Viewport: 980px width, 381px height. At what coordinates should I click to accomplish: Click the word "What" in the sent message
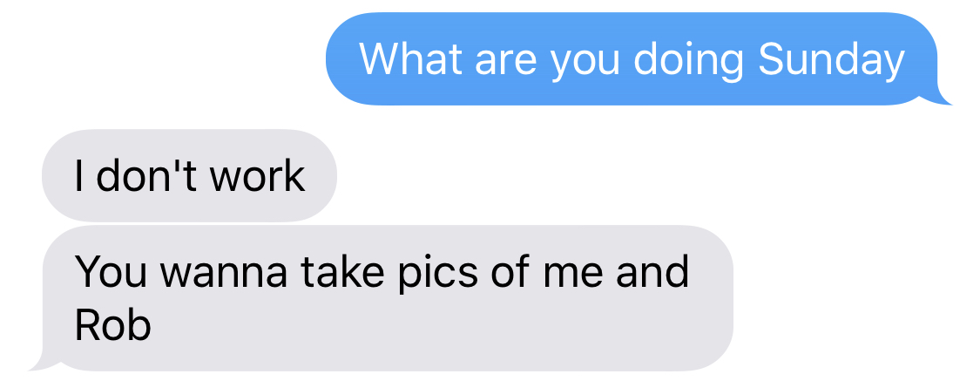(412, 58)
